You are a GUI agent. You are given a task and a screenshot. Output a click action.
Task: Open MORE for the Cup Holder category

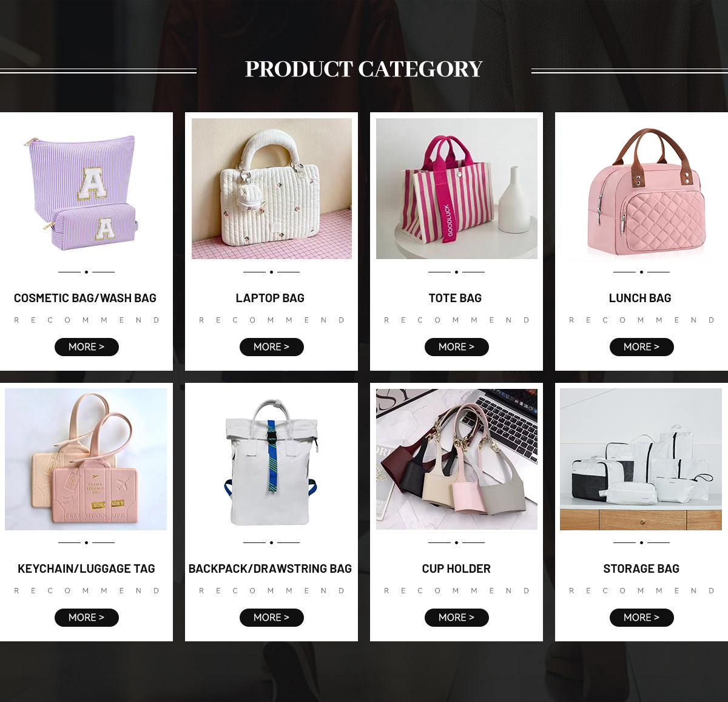[x=457, y=618]
